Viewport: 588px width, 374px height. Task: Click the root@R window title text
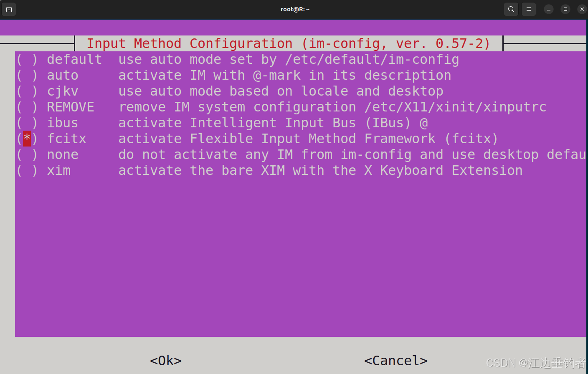(x=295, y=9)
